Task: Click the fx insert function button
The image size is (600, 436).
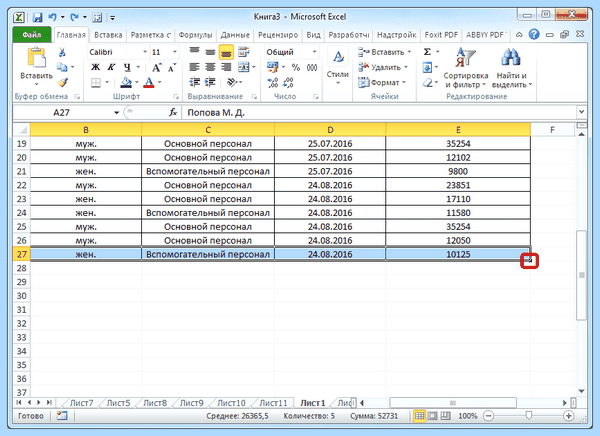Action: pos(173,113)
